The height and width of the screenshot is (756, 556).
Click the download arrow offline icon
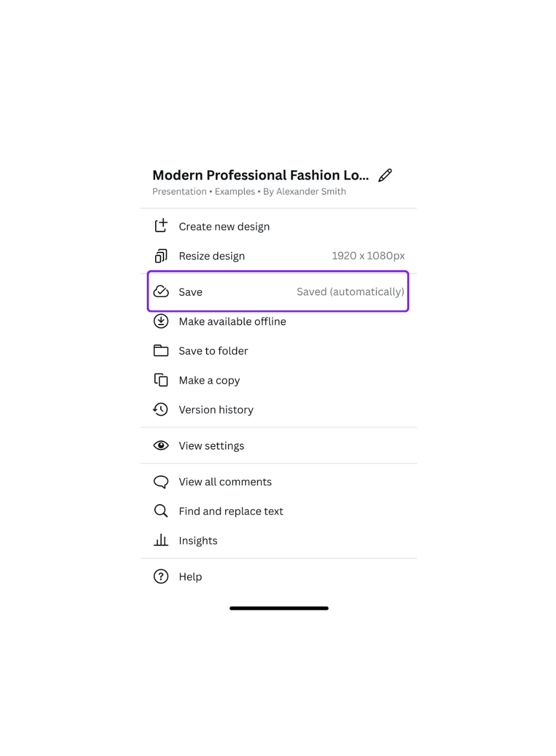pyautogui.click(x=161, y=321)
